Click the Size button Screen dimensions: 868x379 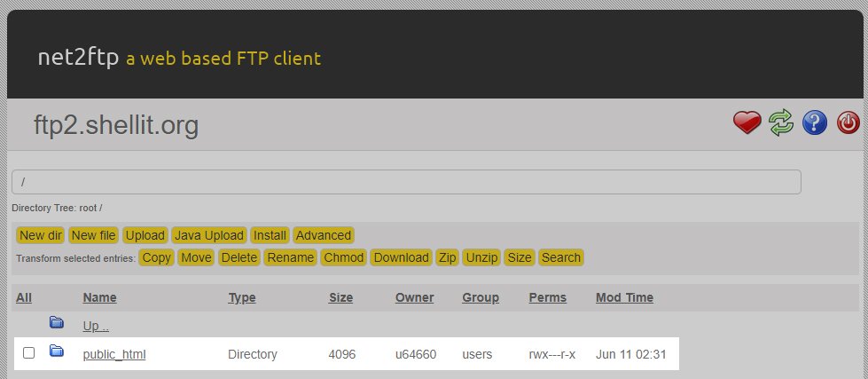tap(520, 257)
